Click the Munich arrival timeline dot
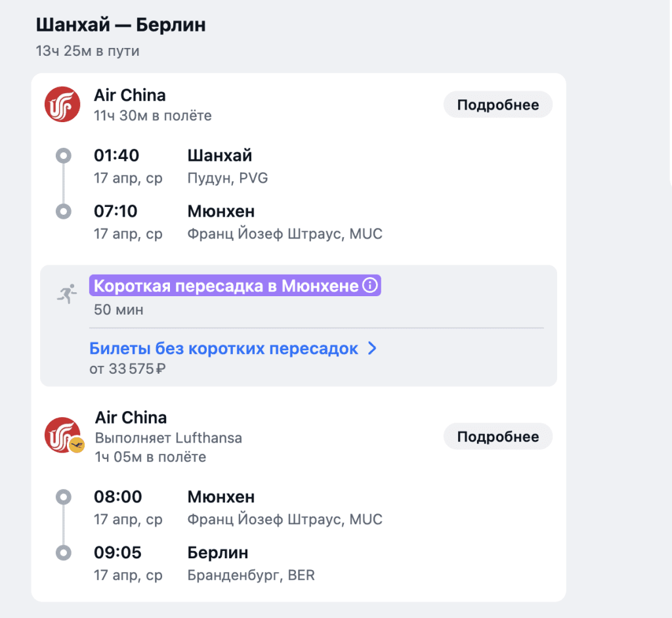This screenshot has height=618, width=672. pos(64,211)
